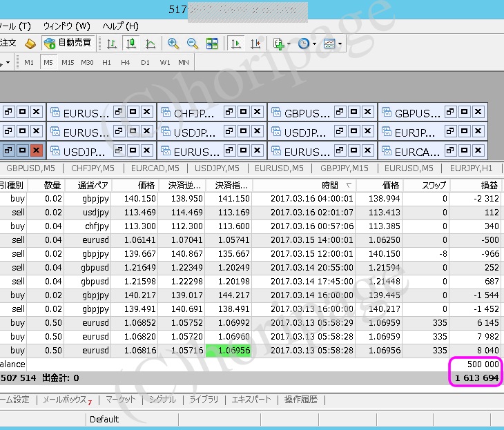Click the zoom in magnifier icon
Viewport: 504px width, 430px height.
[x=173, y=43]
